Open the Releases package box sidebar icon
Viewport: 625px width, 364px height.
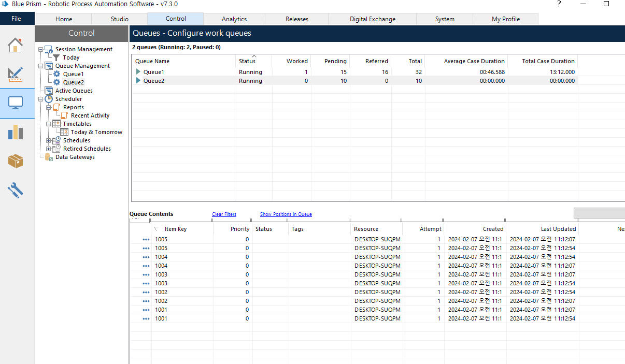[x=16, y=161]
